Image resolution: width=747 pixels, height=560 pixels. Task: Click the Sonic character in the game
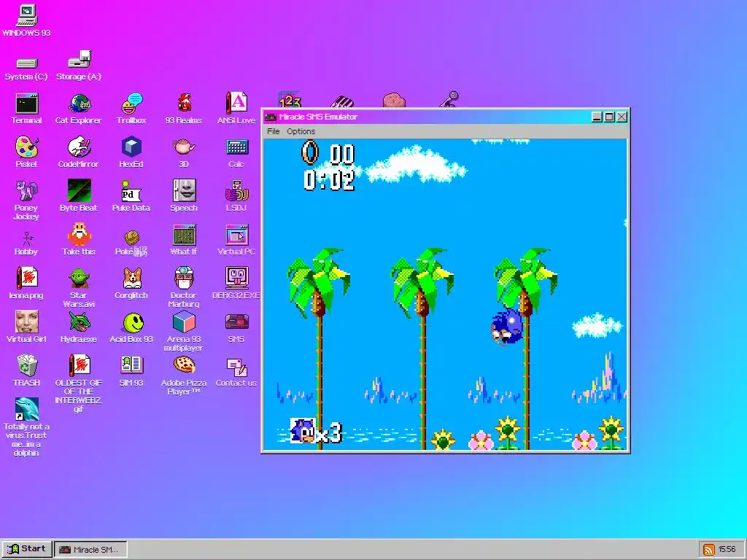pyautogui.click(x=508, y=326)
